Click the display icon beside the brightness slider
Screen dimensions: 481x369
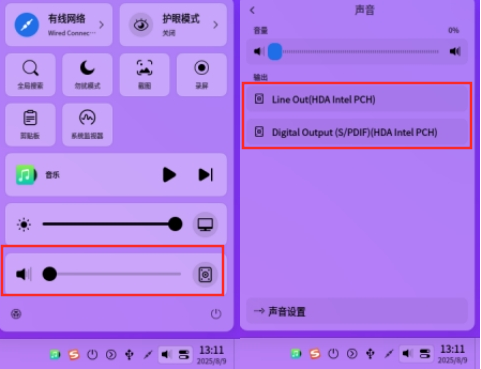(x=205, y=224)
